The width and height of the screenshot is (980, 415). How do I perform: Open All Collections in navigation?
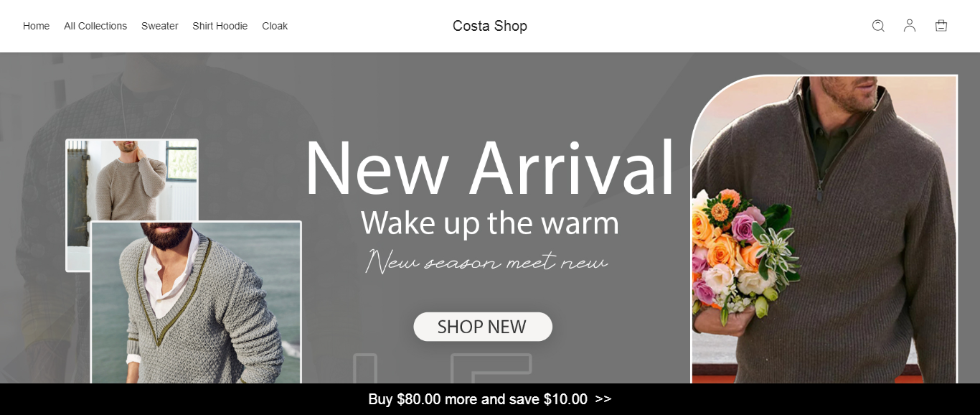click(95, 26)
